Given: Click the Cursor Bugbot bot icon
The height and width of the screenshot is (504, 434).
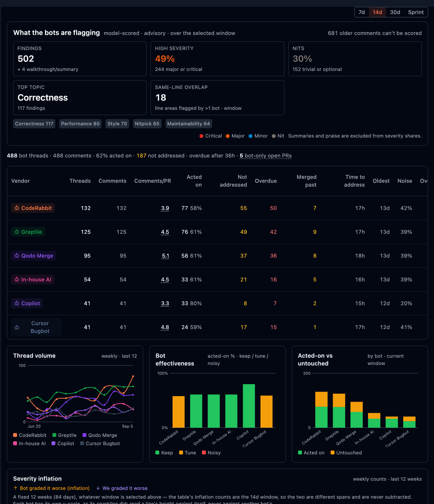Looking at the screenshot, I should tap(17, 327).
